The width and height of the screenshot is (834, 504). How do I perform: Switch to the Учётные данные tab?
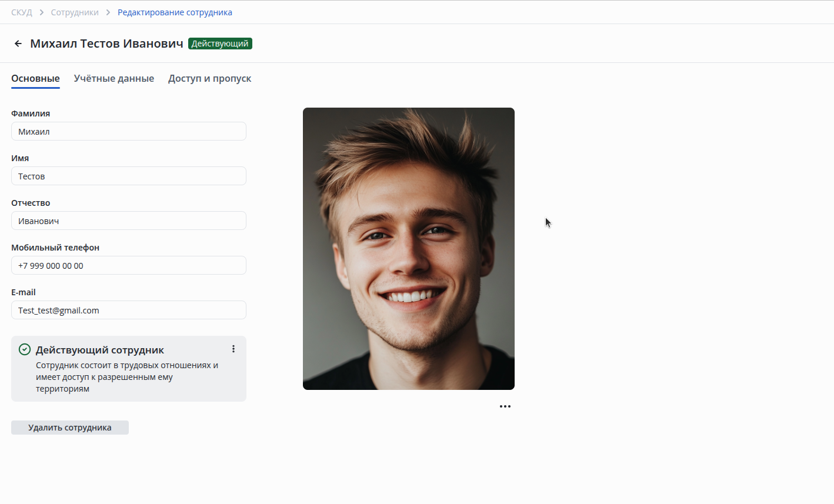pos(114,78)
